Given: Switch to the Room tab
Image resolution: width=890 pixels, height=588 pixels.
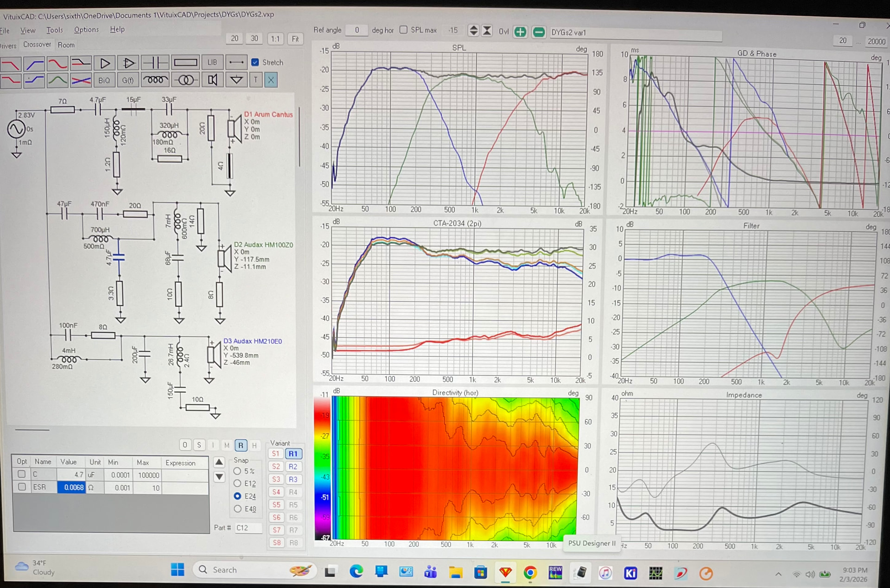Looking at the screenshot, I should click(x=66, y=45).
